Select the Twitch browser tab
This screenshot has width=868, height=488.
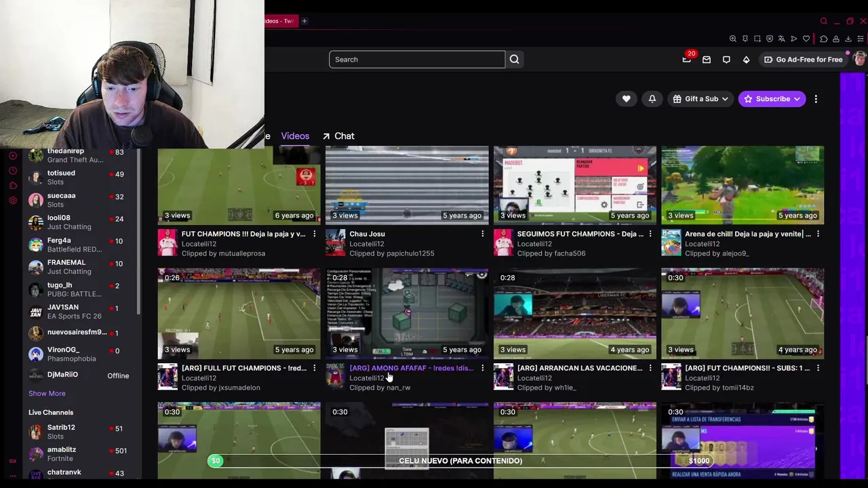coord(279,21)
